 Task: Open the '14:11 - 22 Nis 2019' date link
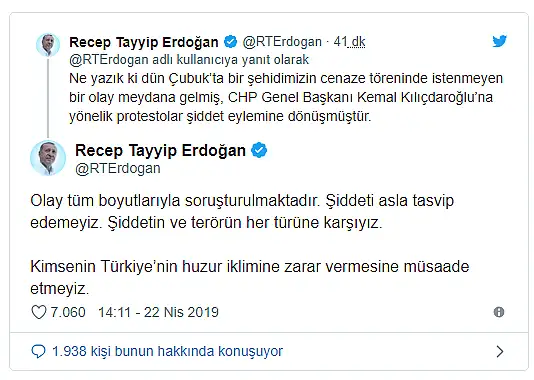click(x=158, y=312)
